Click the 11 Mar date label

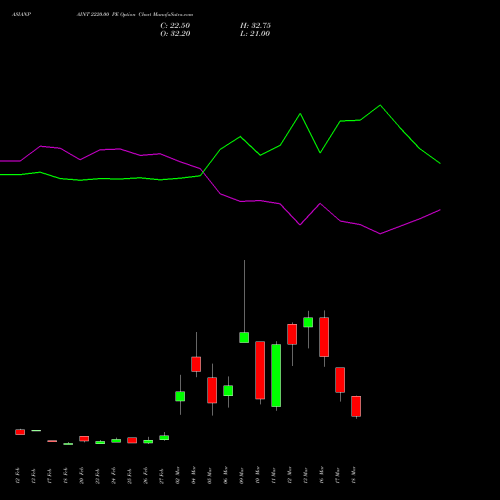coord(274,475)
